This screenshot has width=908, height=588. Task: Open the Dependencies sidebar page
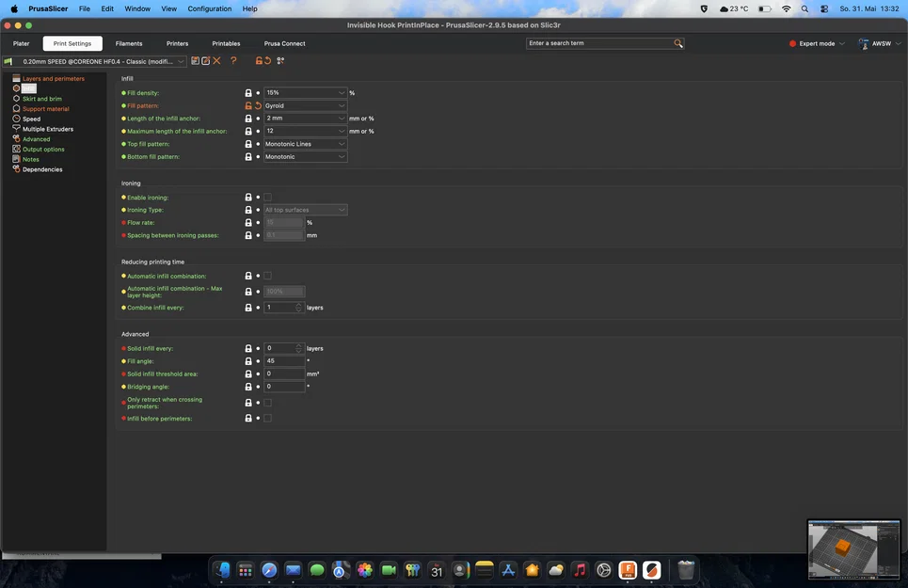click(42, 169)
